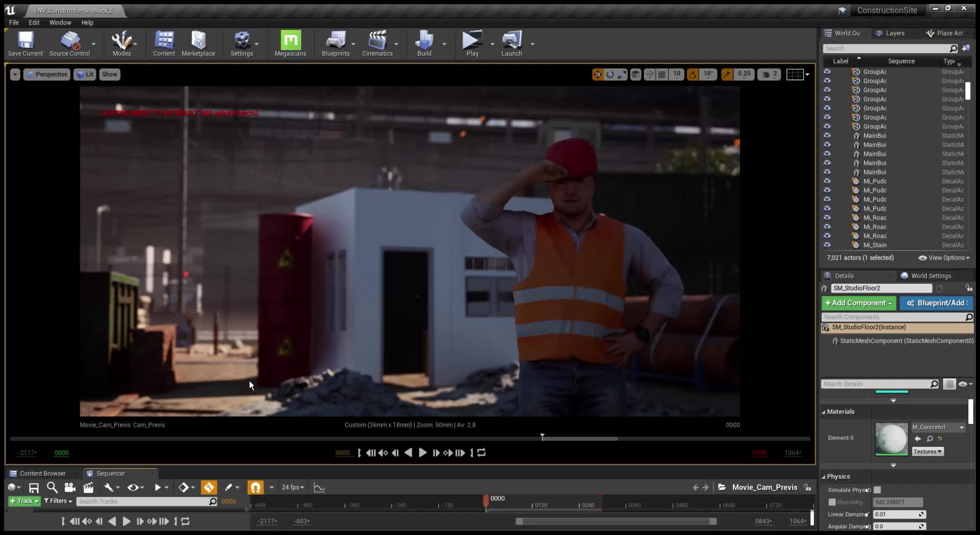
Task: Open the Marketplace from the toolbar
Action: point(198,41)
